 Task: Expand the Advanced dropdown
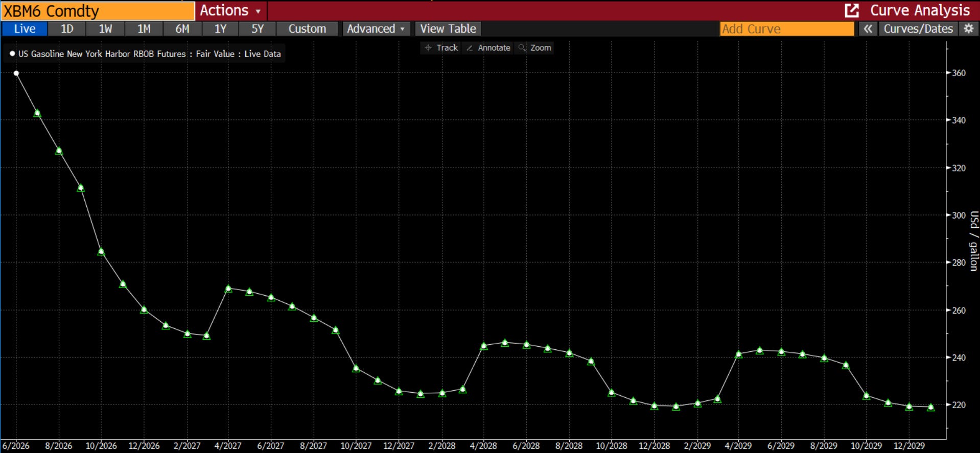click(x=376, y=29)
